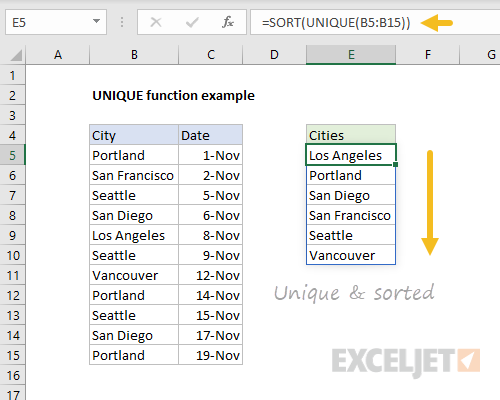This screenshot has height=400, width=500.
Task: Open the Name Box dropdown arrow
Action: point(96,21)
